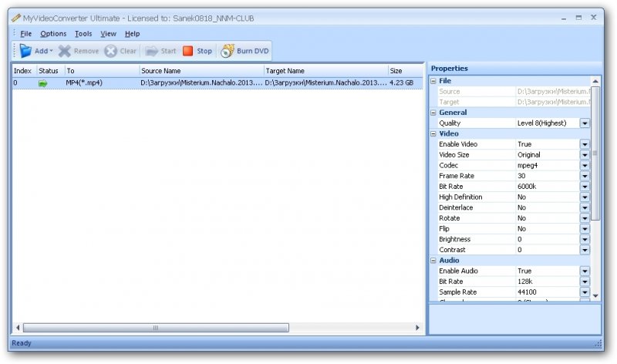The width and height of the screenshot is (617, 364).
Task: Click the Clear text label in toolbar
Action: 128,51
